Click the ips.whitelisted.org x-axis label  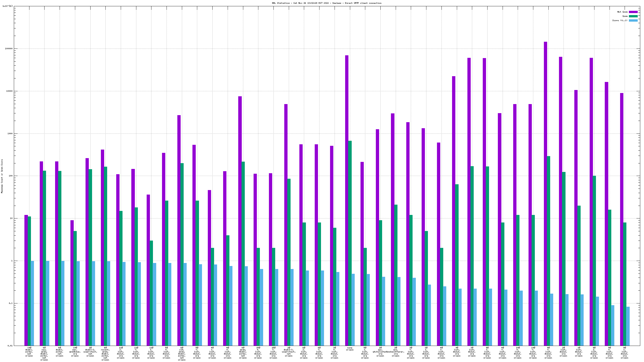click(380, 352)
